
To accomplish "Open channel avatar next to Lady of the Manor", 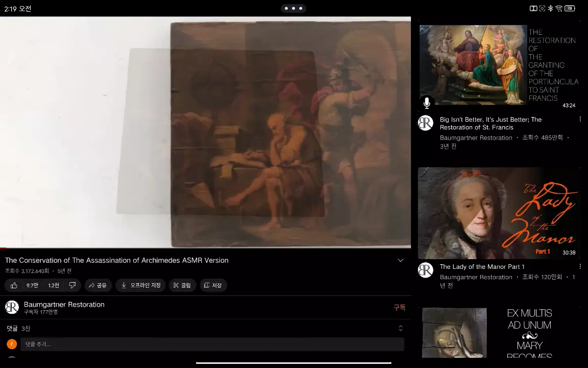I will click(x=426, y=270).
